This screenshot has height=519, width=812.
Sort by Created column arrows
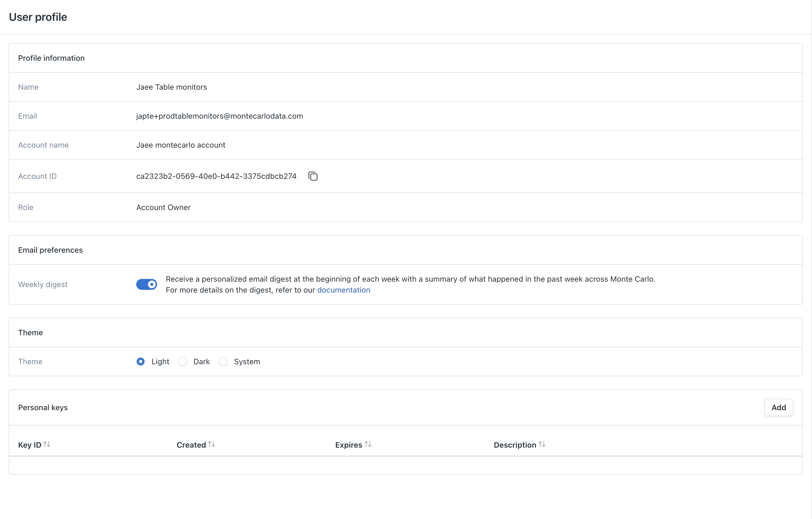point(211,445)
